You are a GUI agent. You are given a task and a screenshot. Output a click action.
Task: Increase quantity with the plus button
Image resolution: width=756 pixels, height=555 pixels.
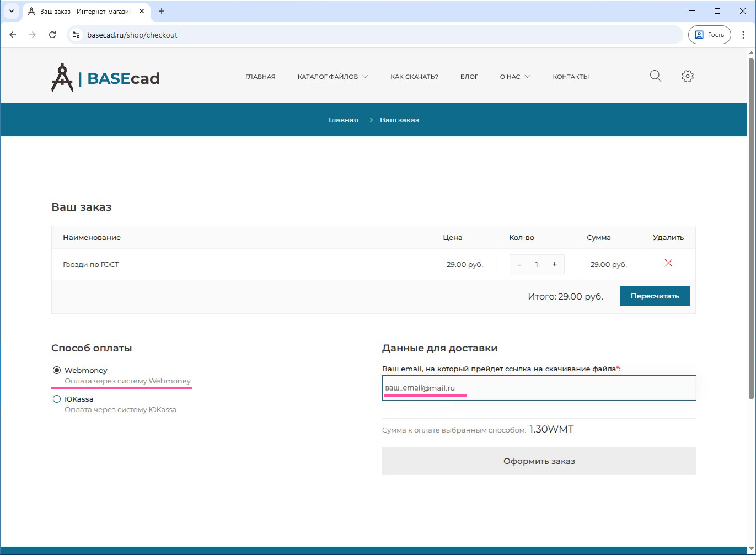click(x=554, y=264)
